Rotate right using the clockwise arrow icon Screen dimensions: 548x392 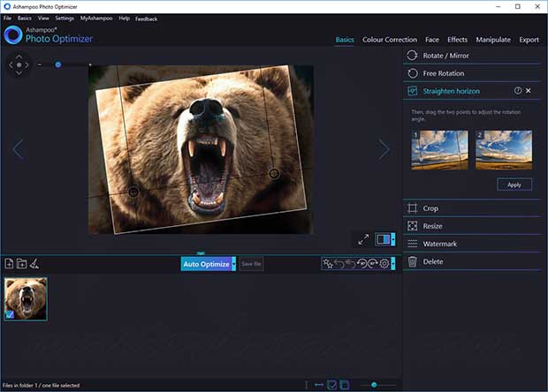(x=373, y=264)
